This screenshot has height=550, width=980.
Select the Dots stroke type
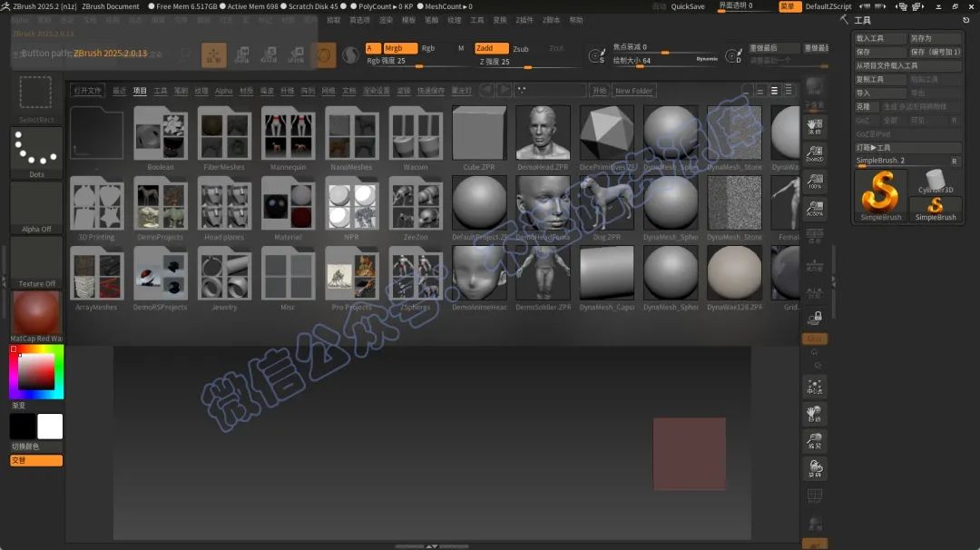click(x=36, y=153)
